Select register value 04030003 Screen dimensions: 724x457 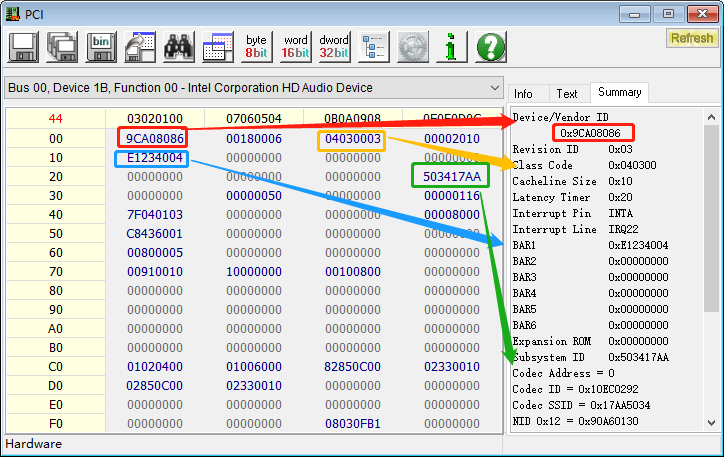(x=353, y=138)
